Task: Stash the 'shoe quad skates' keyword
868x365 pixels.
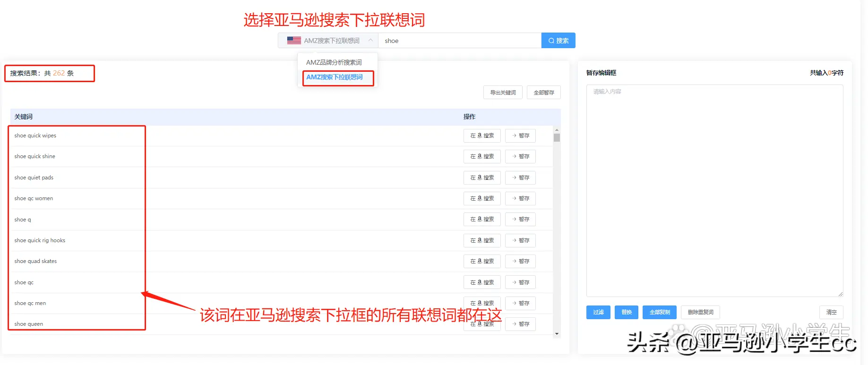Action: [x=520, y=261]
